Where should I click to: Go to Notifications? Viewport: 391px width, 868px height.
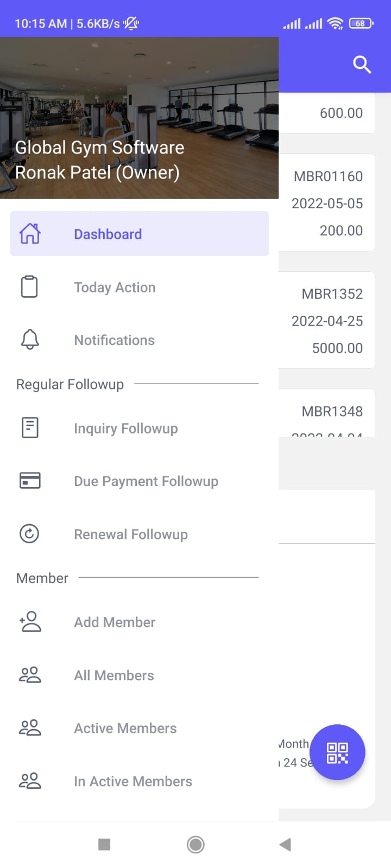coord(140,340)
